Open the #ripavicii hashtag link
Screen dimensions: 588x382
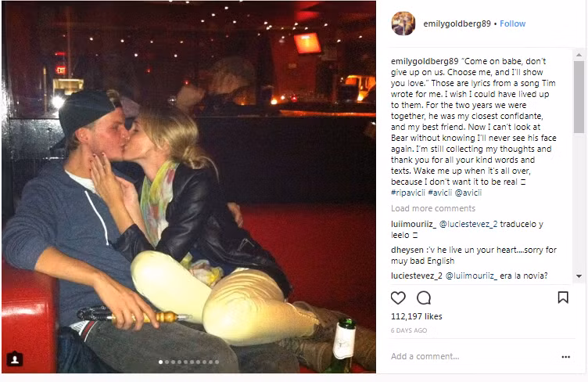[x=408, y=193]
